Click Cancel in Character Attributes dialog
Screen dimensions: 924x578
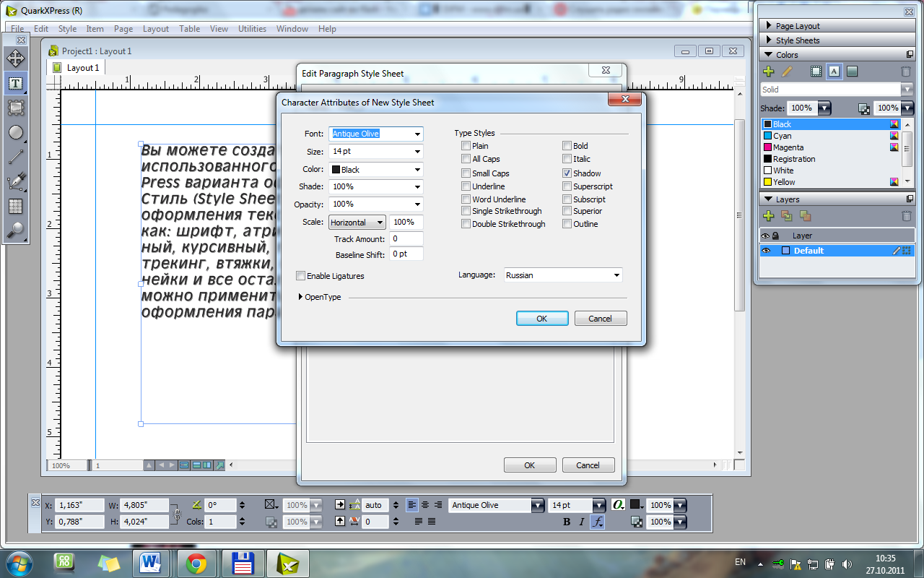pos(600,319)
